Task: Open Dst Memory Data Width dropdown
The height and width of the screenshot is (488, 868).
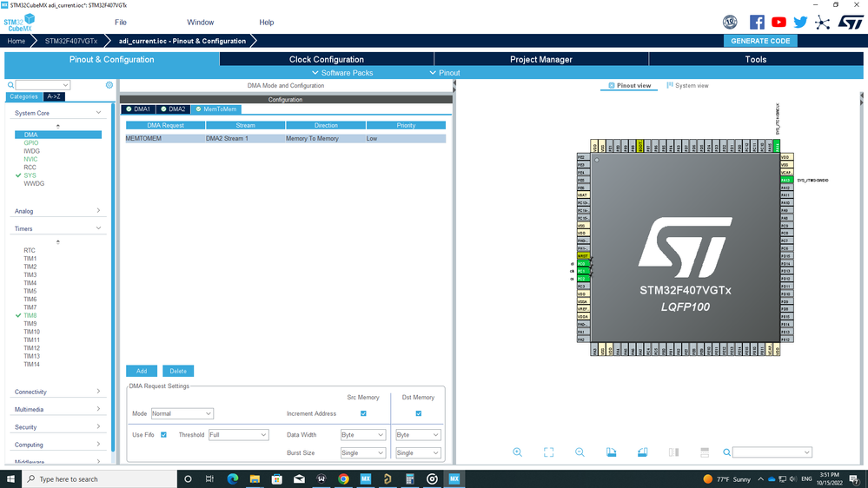Action: (418, 435)
